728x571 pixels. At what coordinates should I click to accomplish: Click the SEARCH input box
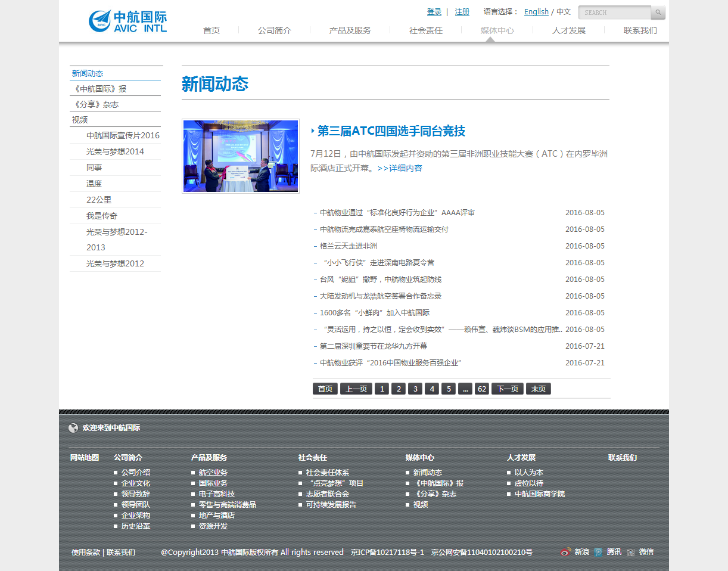pos(614,12)
